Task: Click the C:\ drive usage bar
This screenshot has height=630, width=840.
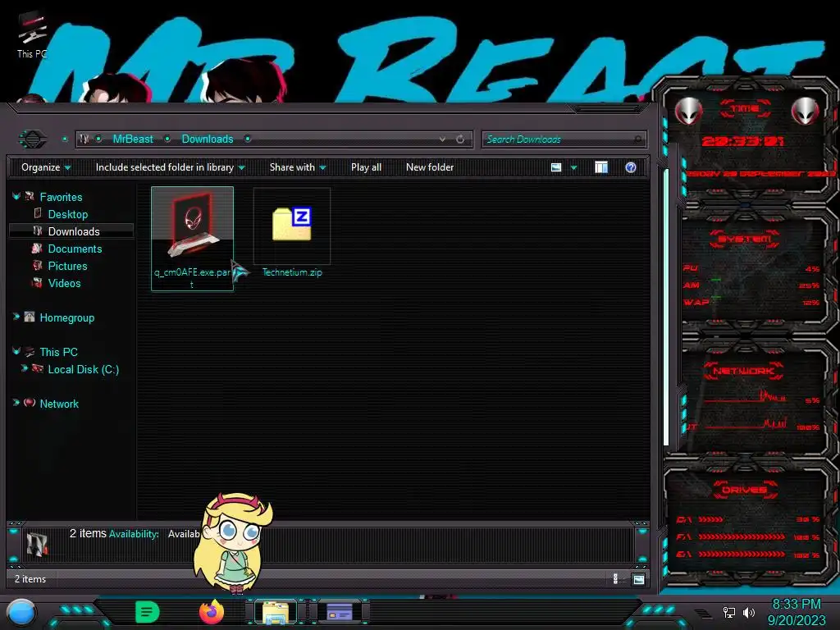Action: (710, 519)
